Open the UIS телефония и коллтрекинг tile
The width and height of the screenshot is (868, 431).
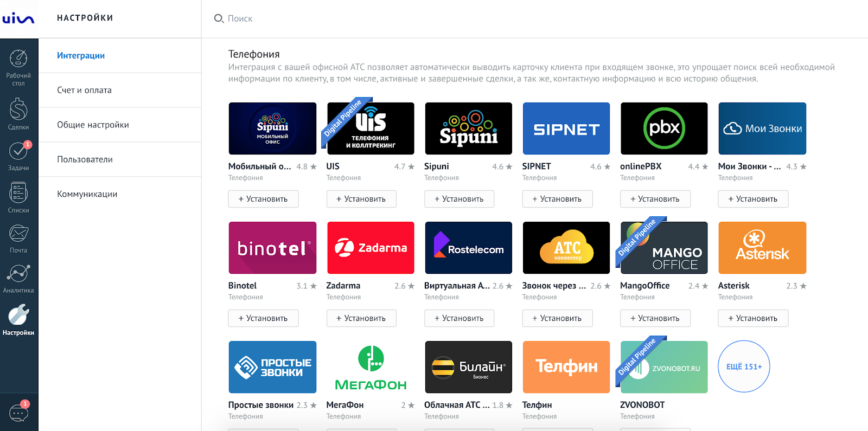(x=371, y=128)
